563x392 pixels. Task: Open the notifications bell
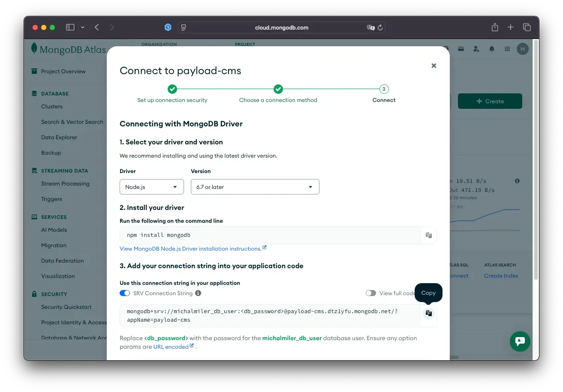click(492, 49)
